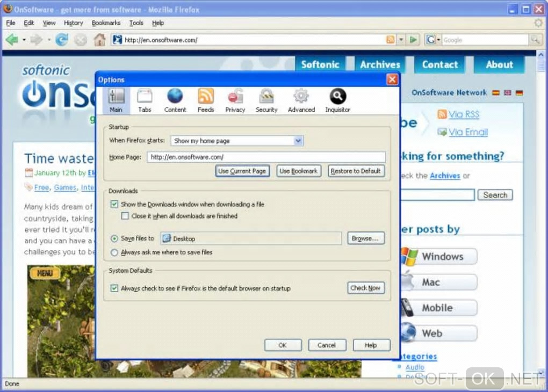Open the Content options panel
Viewport: 548px width, 392px height.
tap(175, 100)
